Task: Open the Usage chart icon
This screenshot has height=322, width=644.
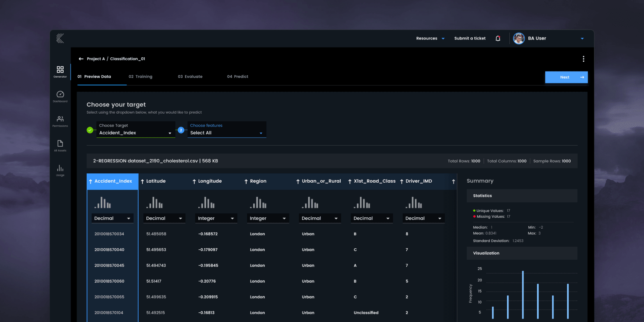Action: pyautogui.click(x=60, y=168)
